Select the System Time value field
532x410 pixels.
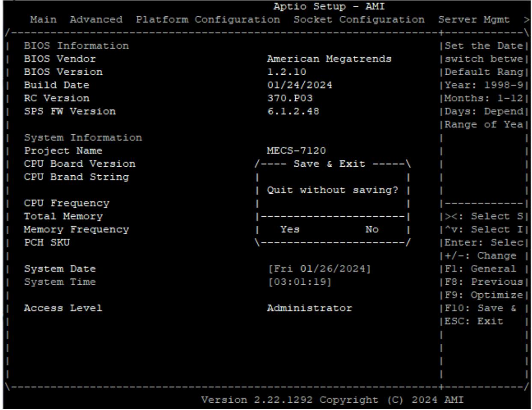pos(299,282)
